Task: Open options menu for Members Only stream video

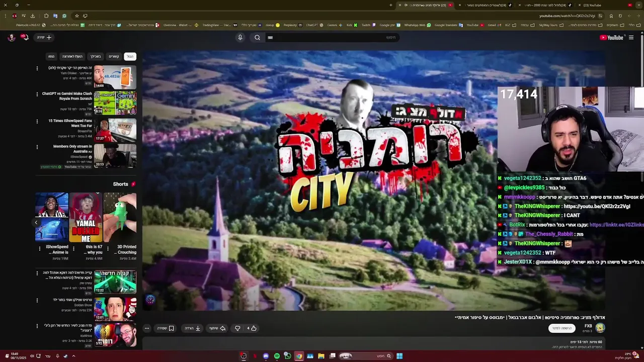Action: (37, 147)
